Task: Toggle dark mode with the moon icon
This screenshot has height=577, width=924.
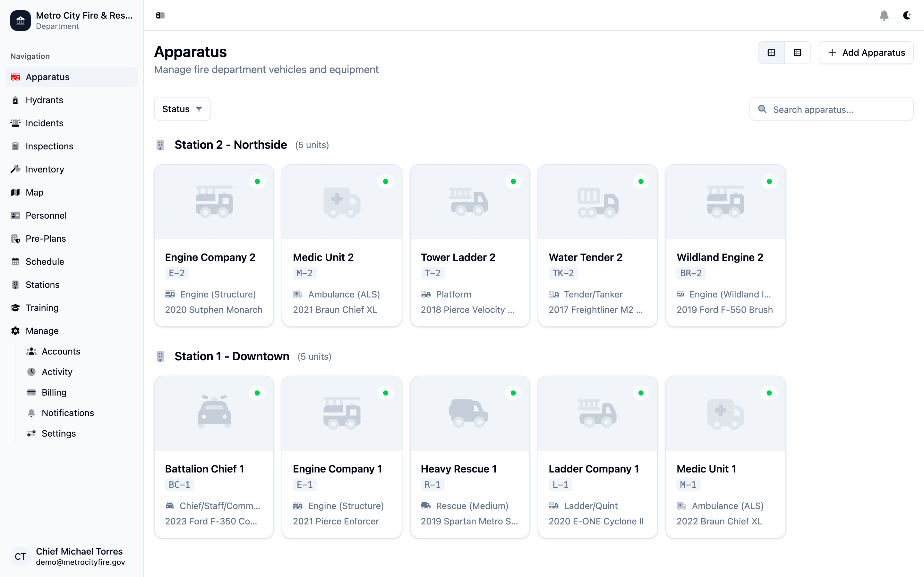Action: coord(907,16)
